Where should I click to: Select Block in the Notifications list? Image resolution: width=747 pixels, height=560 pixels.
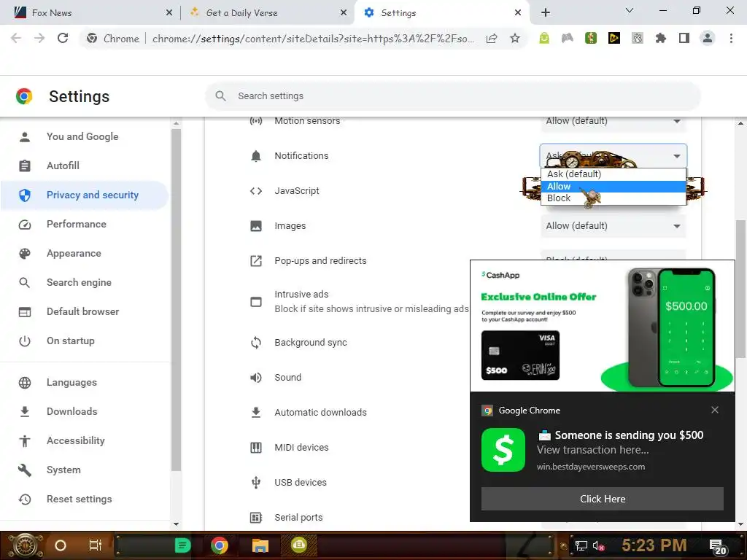point(613,198)
